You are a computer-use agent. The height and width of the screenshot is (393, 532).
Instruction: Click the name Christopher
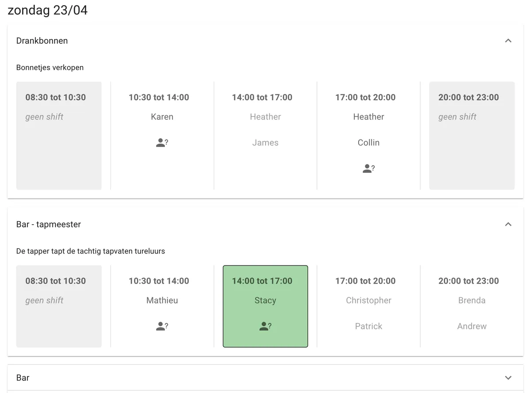coord(368,300)
